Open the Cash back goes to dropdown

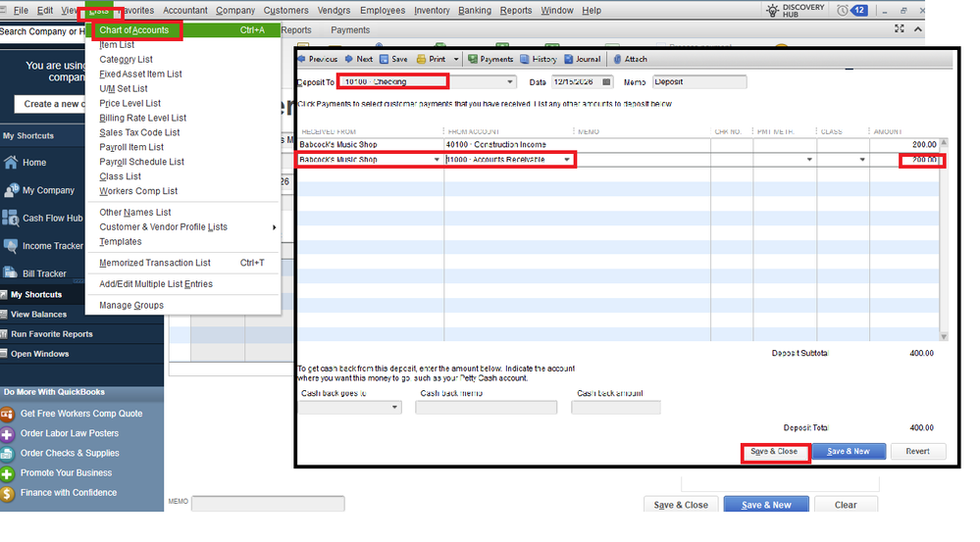tap(394, 408)
